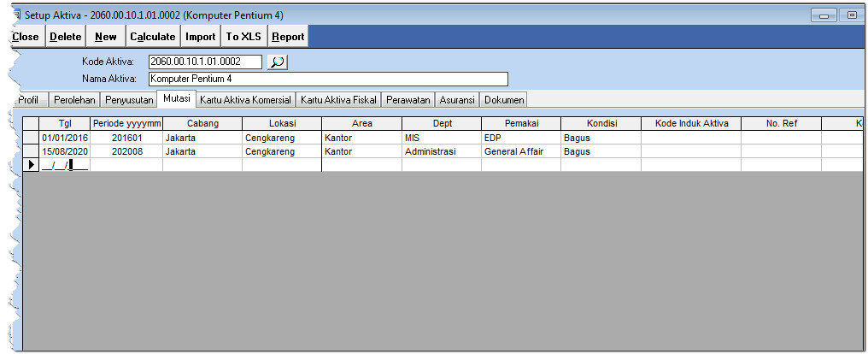868x354 pixels.
Task: Select the Kartu Aktiva Fiskal tab
Action: pyautogui.click(x=338, y=100)
